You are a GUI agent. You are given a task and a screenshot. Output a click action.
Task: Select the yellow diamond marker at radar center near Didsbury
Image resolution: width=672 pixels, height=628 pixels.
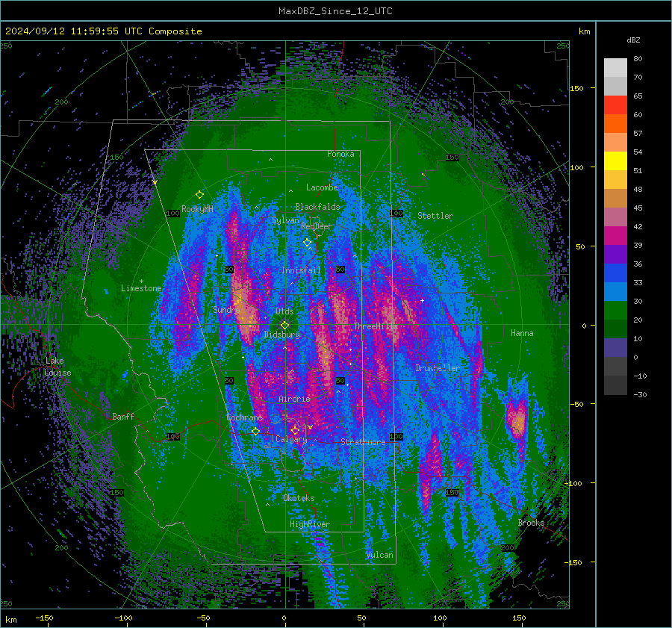(x=284, y=326)
